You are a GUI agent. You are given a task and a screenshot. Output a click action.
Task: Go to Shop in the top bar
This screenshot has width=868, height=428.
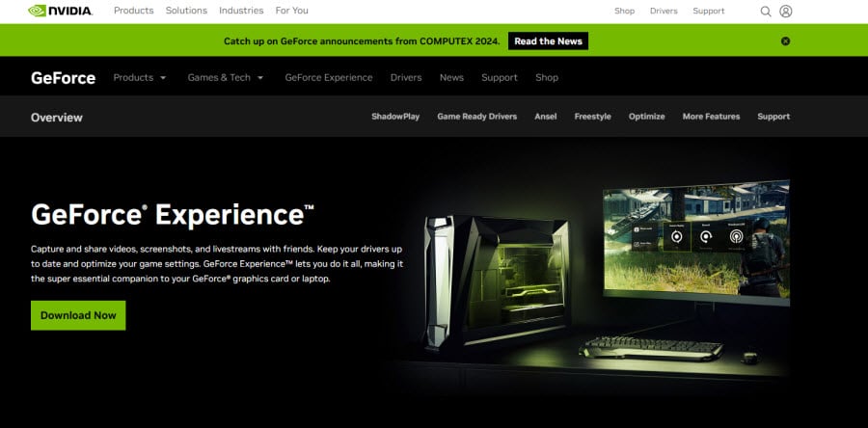(x=624, y=11)
